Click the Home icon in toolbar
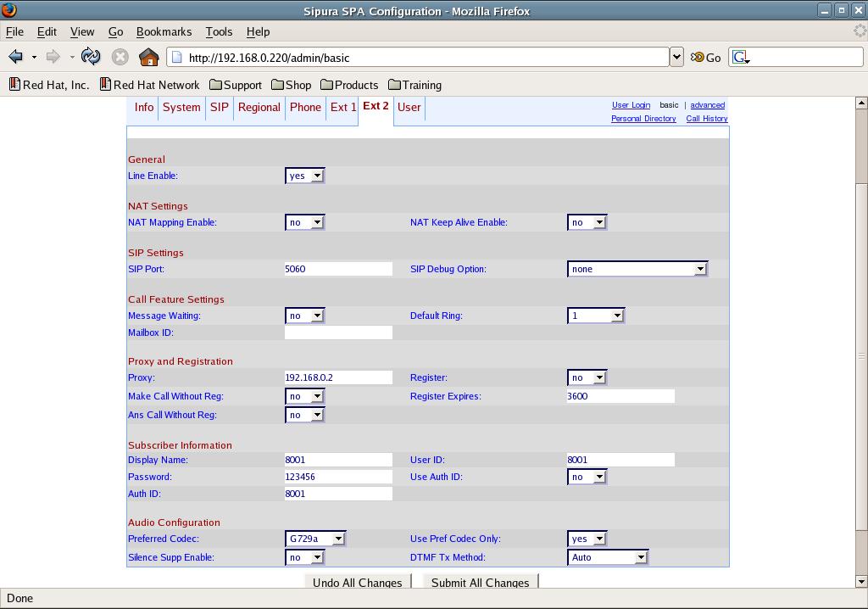The image size is (868, 609). pos(148,57)
